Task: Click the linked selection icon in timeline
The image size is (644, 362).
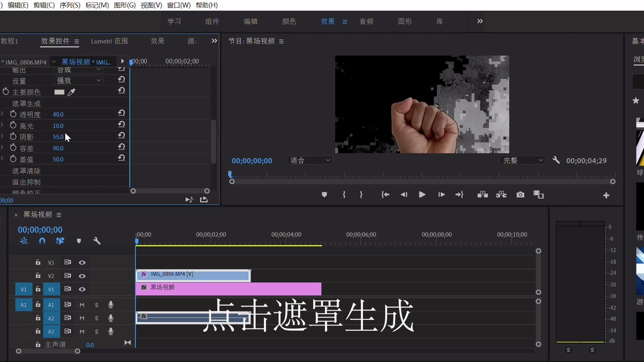Action: [60, 241]
